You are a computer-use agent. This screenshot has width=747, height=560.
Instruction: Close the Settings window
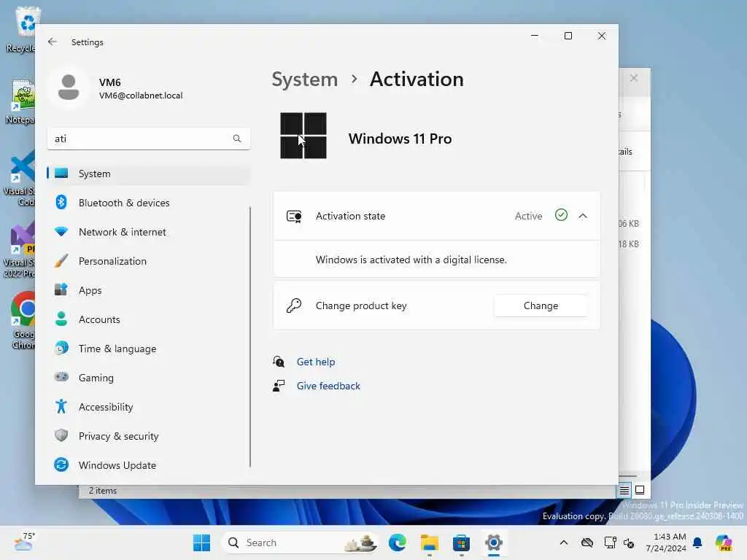coord(602,36)
